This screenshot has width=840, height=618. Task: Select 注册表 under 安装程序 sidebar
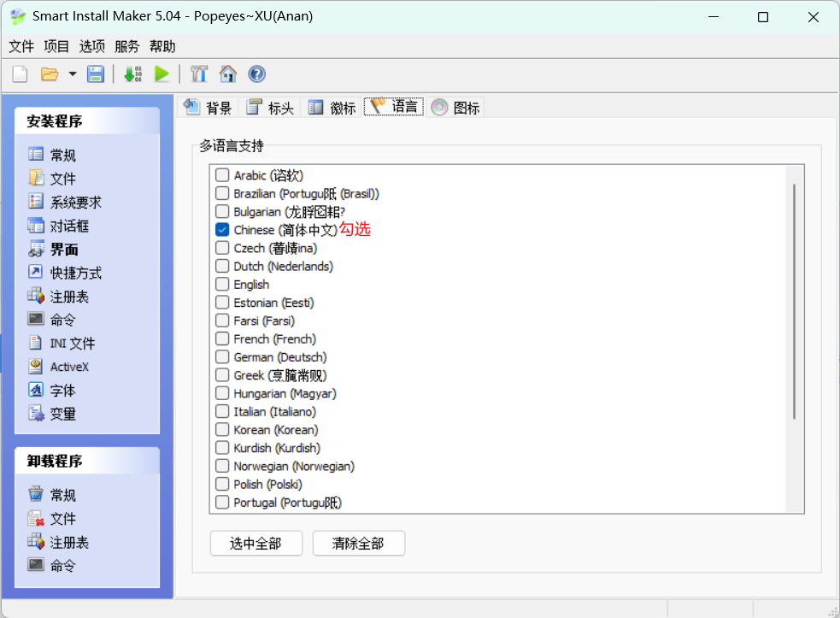68,297
